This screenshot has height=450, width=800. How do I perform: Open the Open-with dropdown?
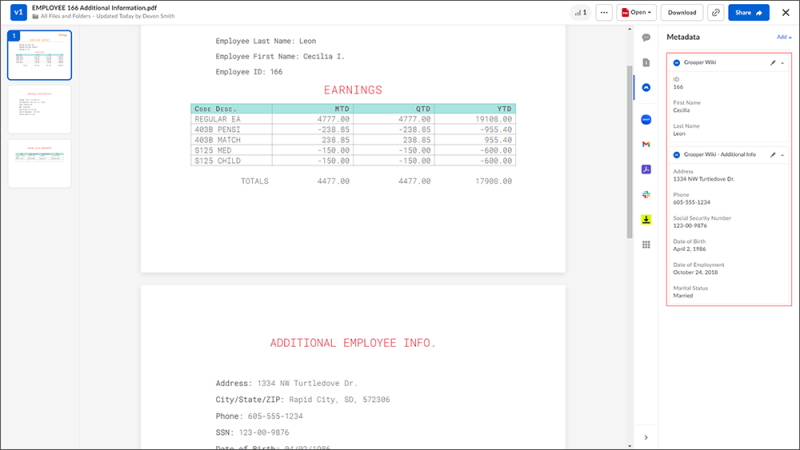(x=636, y=13)
